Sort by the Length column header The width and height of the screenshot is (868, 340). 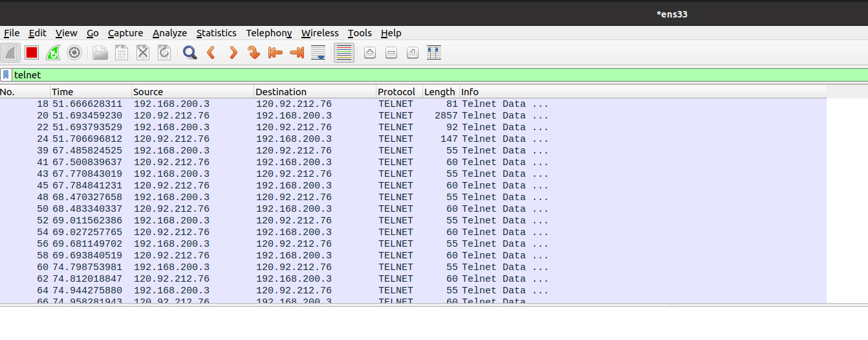pos(439,92)
